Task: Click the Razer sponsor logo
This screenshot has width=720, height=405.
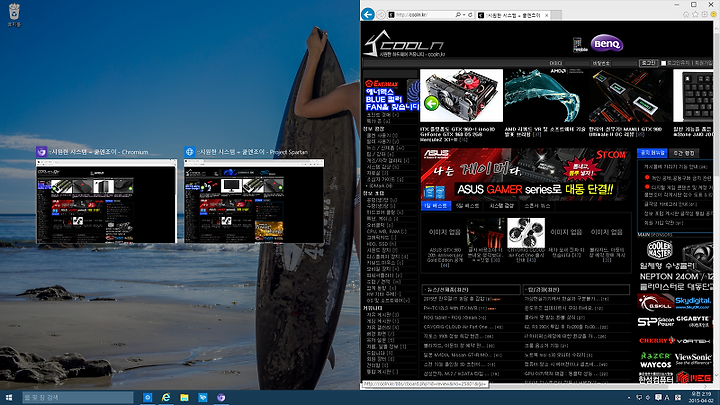Action: (x=656, y=356)
